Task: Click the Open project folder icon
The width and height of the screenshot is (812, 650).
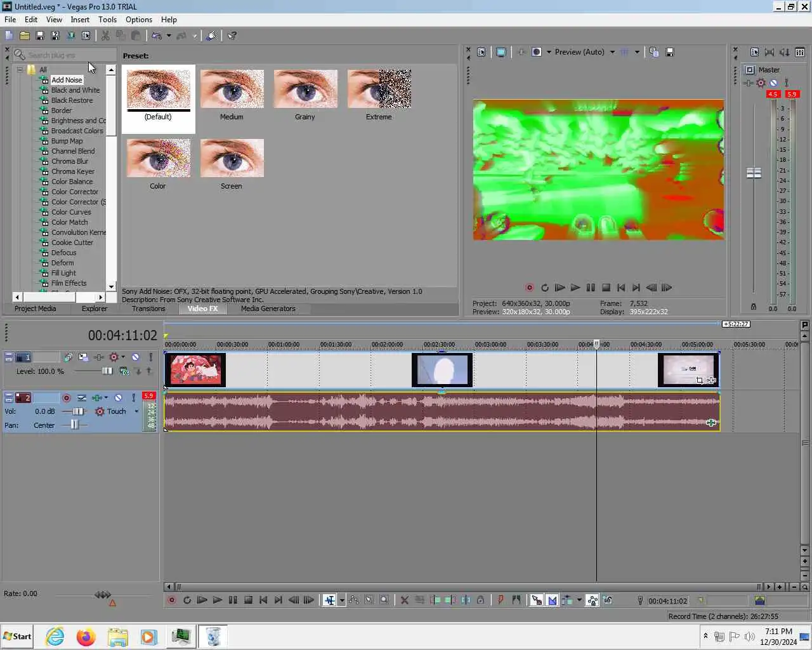Action: [x=24, y=36]
